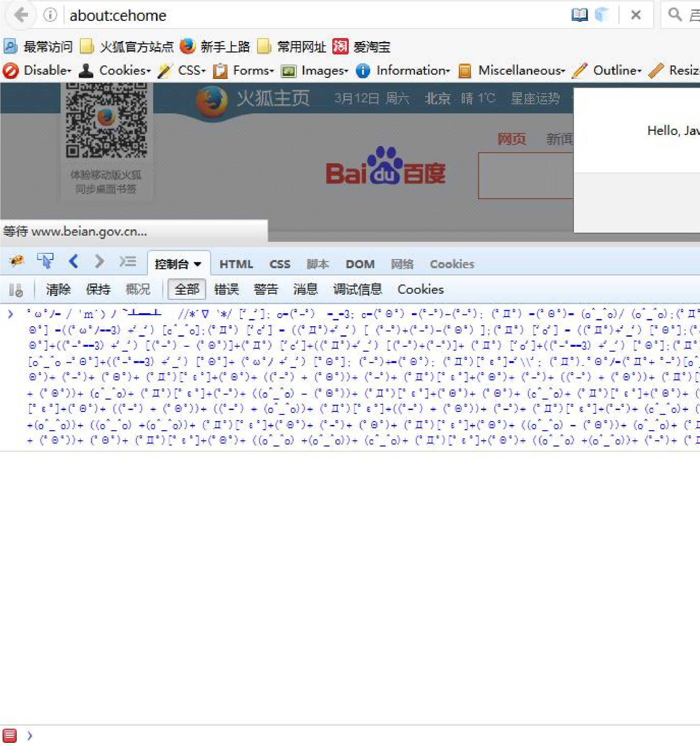Switch to Firebug 网络 tab
The height and width of the screenshot is (746, 700).
(402, 264)
